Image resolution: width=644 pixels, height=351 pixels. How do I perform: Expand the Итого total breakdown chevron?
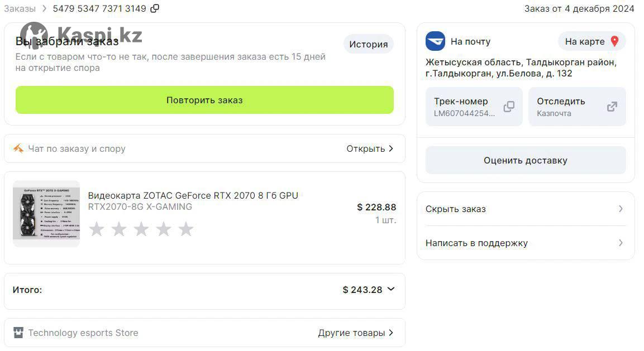391,289
